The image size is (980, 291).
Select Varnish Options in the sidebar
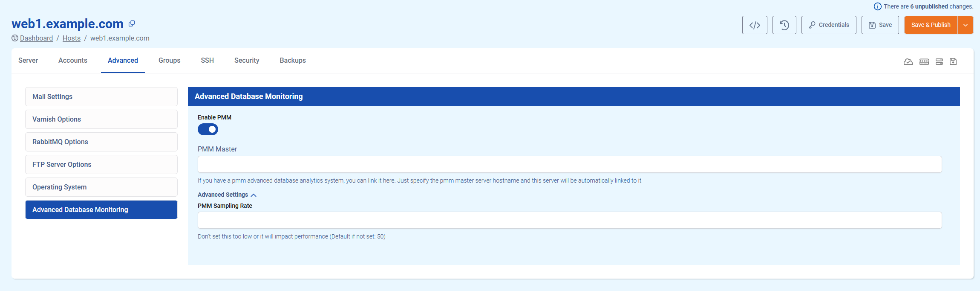click(101, 119)
